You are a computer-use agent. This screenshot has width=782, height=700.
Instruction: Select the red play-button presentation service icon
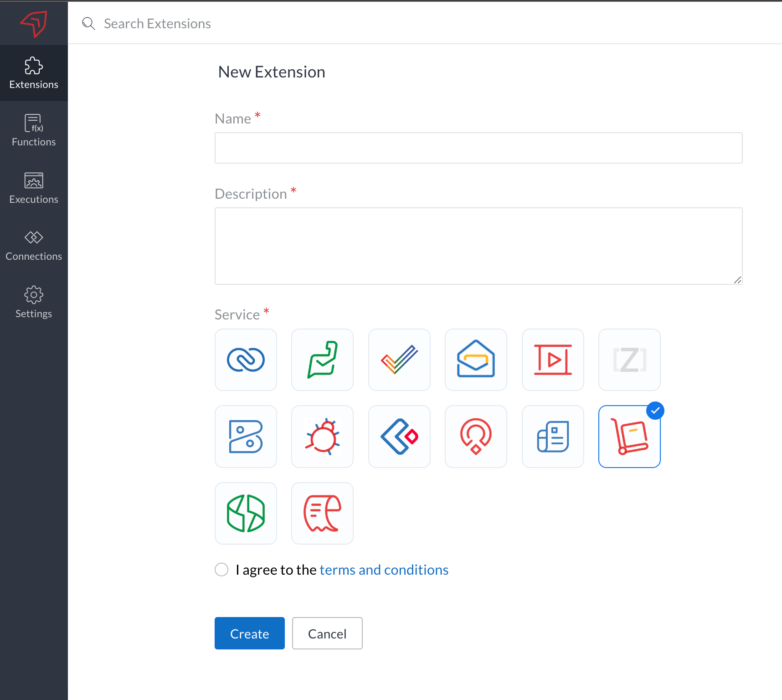click(553, 360)
